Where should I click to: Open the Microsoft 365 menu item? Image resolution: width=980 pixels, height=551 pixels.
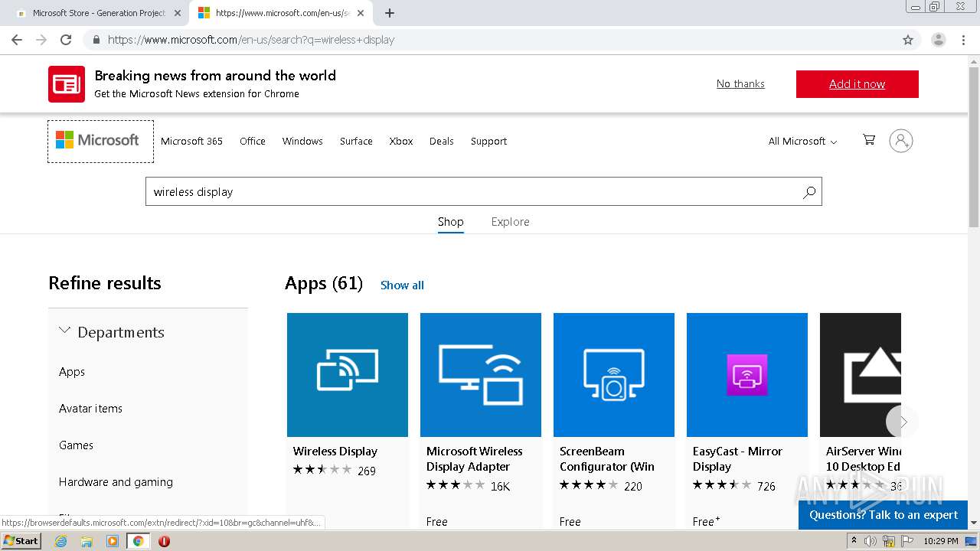(191, 141)
